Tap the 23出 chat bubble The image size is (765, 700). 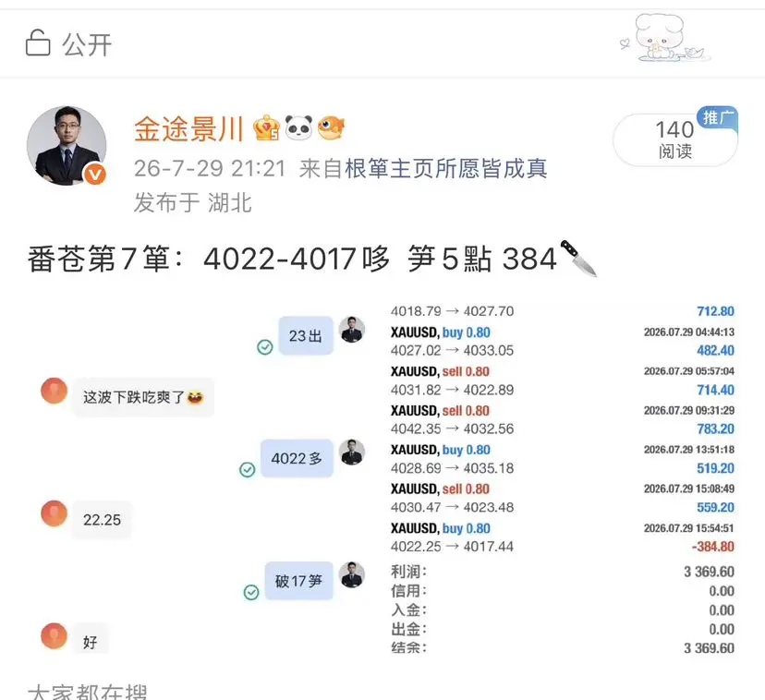click(306, 335)
